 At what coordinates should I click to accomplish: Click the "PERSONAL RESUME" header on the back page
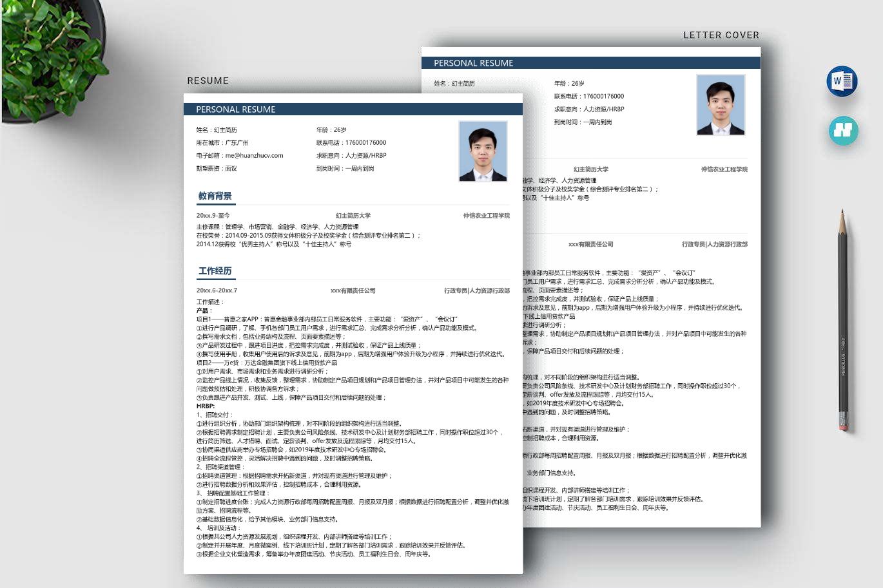474,63
